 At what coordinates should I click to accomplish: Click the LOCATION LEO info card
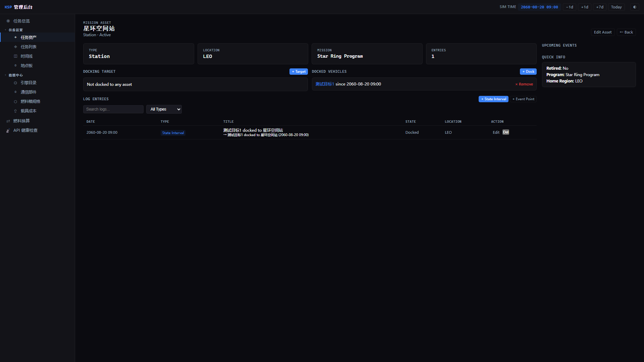pyautogui.click(x=253, y=54)
